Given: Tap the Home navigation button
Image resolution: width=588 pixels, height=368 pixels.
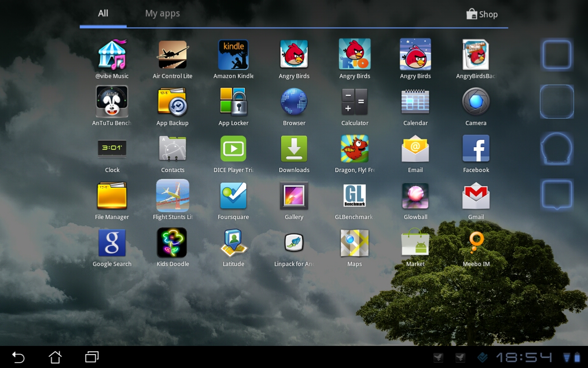Looking at the screenshot, I should (55, 357).
